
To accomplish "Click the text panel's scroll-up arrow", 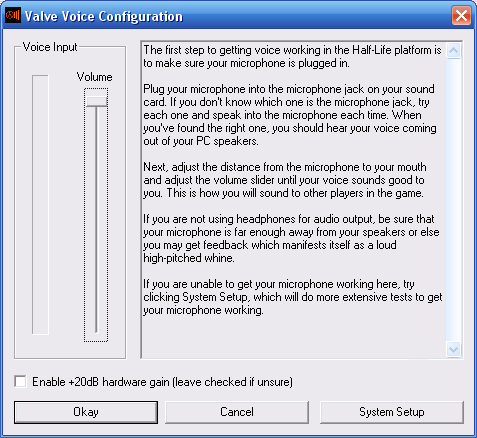I will [453, 51].
